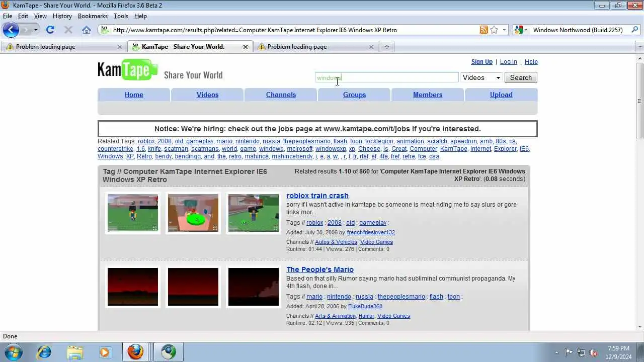
Task: Go to the browser home page icon
Action: coord(87,30)
